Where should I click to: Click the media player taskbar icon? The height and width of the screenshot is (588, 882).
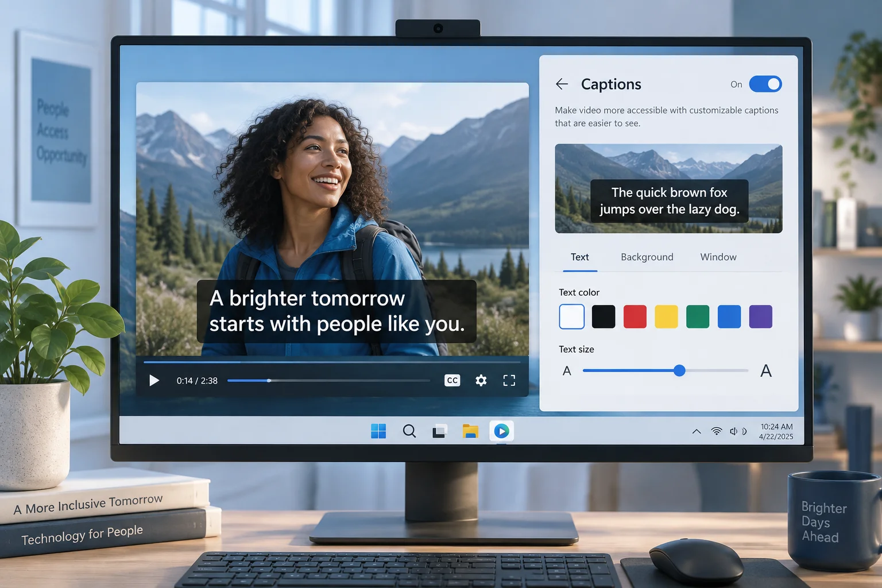click(501, 431)
